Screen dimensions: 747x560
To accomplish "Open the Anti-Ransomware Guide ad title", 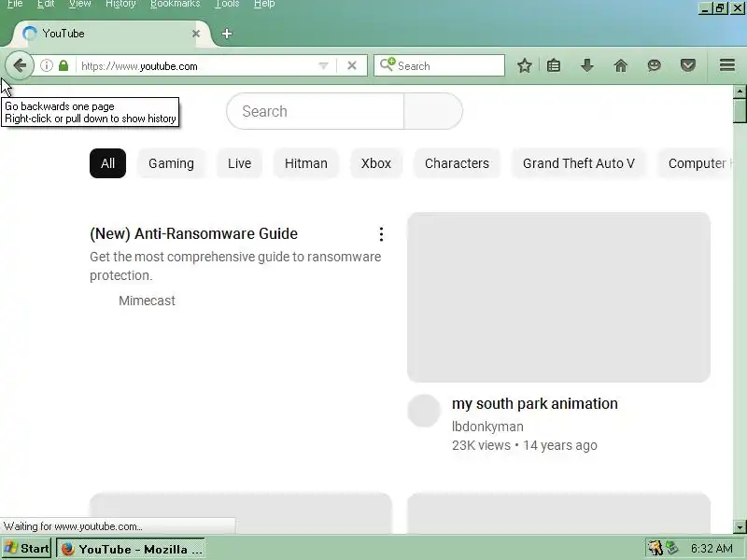I will (x=194, y=233).
